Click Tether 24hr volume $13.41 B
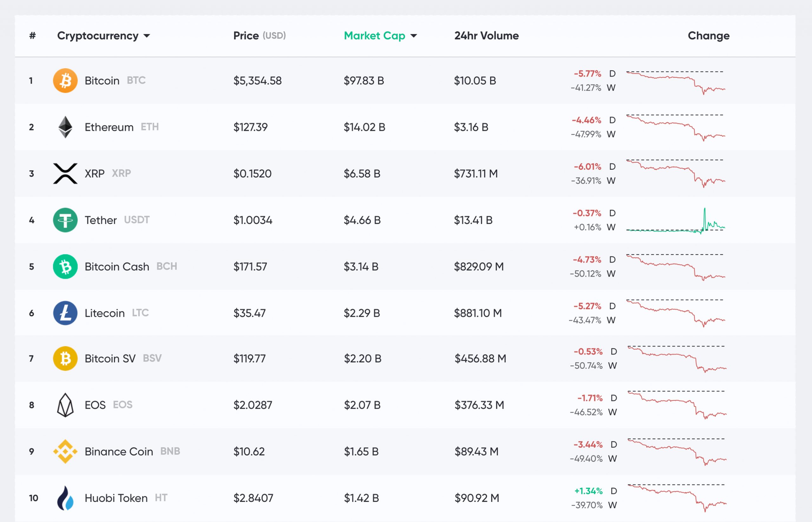The height and width of the screenshot is (522, 812). (x=473, y=220)
